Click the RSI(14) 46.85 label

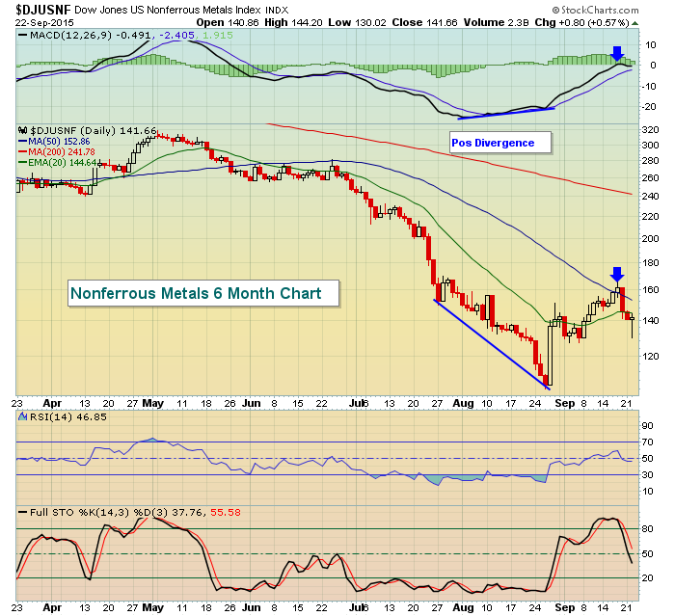coord(68,416)
